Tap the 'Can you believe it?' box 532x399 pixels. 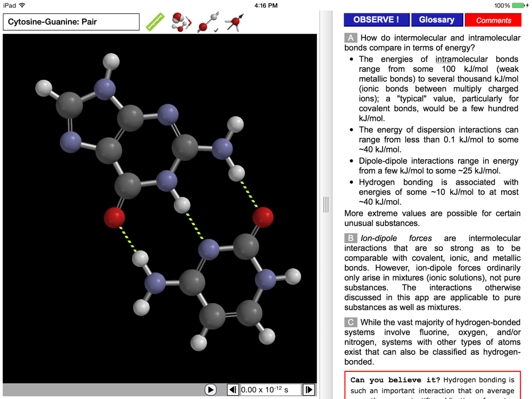433,385
